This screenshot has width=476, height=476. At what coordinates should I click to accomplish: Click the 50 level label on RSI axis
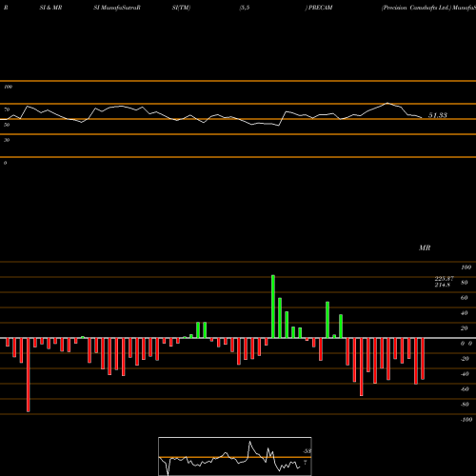pos(7,125)
